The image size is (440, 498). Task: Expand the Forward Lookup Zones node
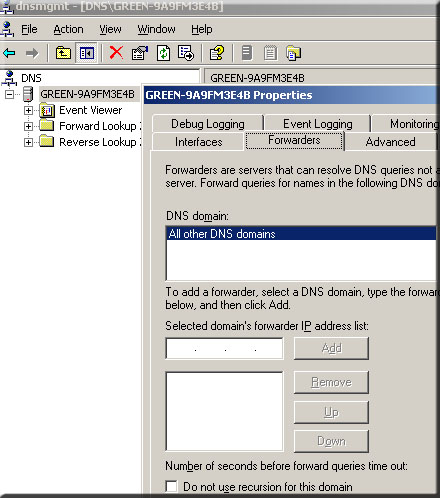click(28, 126)
